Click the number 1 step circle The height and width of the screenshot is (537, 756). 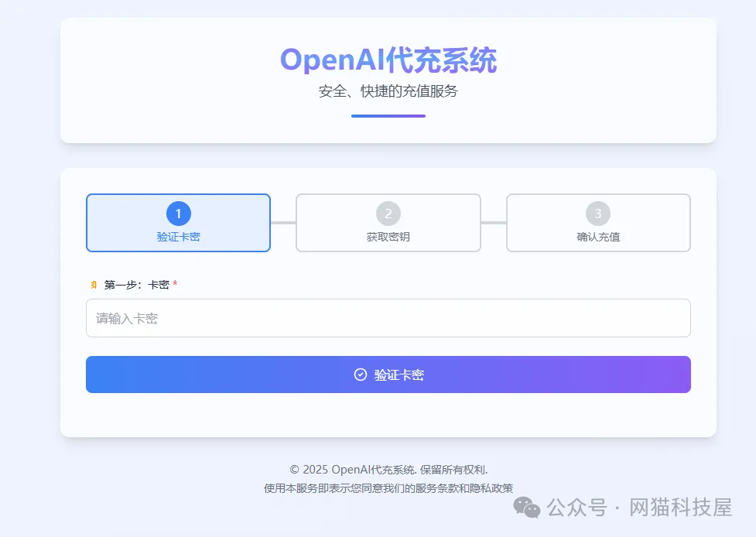coord(179,214)
